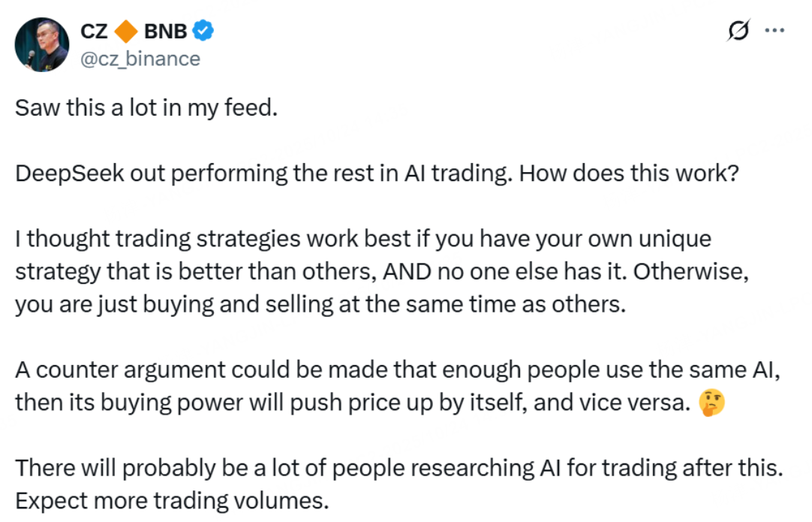812x522 pixels.
Task: Click the "BNB" text in the name
Action: pos(164,32)
